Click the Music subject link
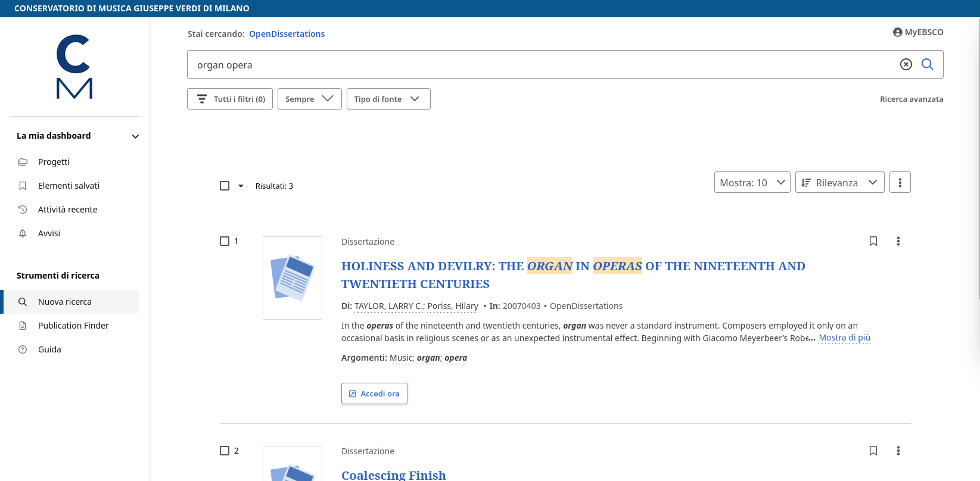 (402, 358)
